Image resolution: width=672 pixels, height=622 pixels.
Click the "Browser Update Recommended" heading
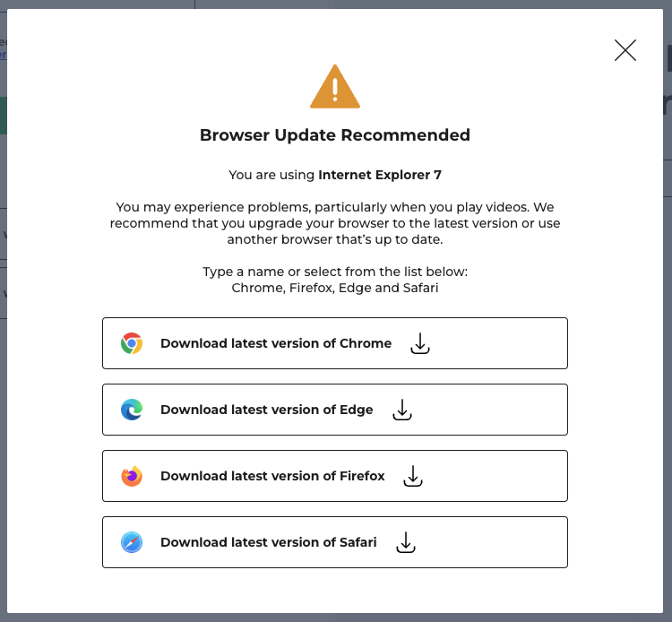[335, 136]
